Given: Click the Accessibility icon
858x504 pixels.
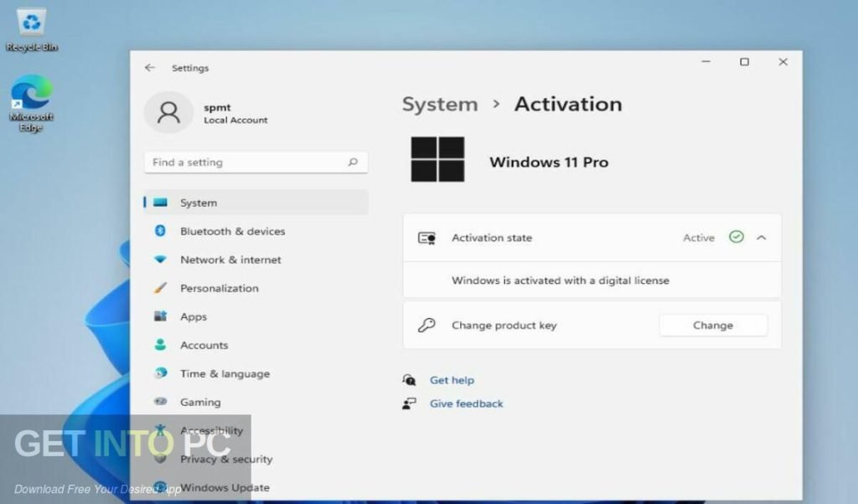Looking at the screenshot, I should (161, 430).
